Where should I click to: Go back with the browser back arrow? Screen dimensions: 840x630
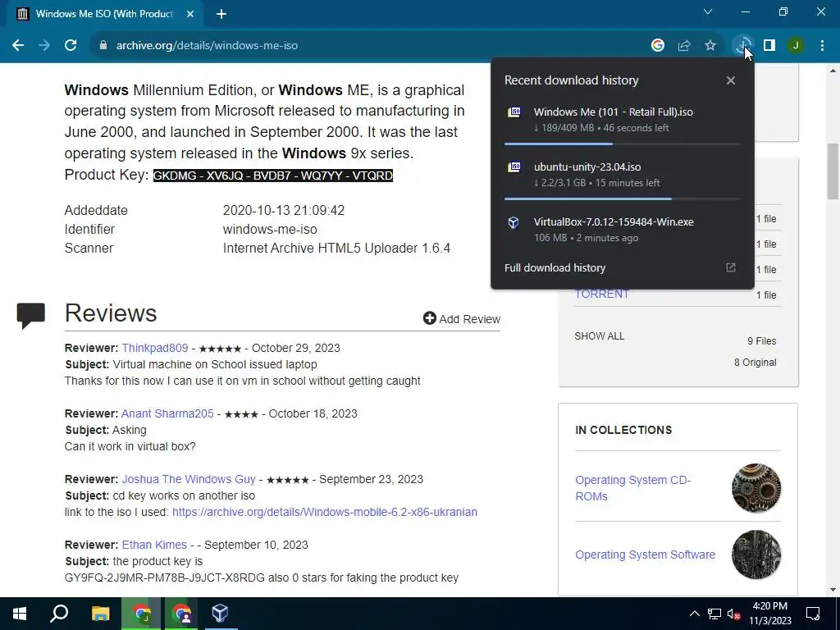tap(18, 46)
